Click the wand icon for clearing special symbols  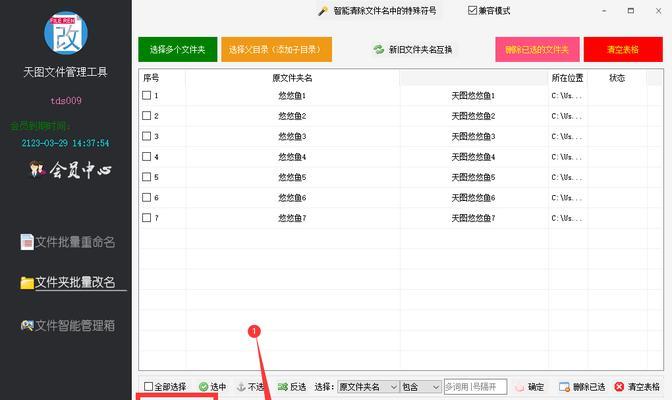point(323,11)
